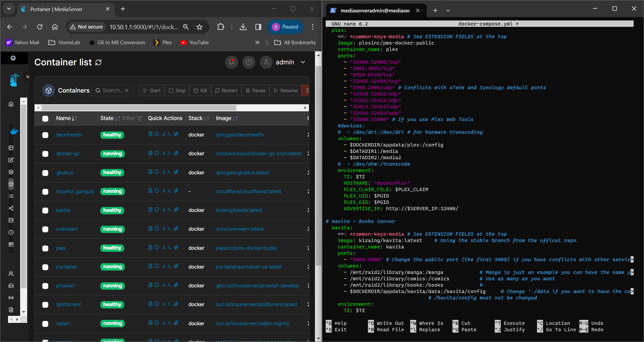Check the docker-gc container checkbox
Image resolution: width=644 pixels, height=342 pixels.
pos(45,154)
